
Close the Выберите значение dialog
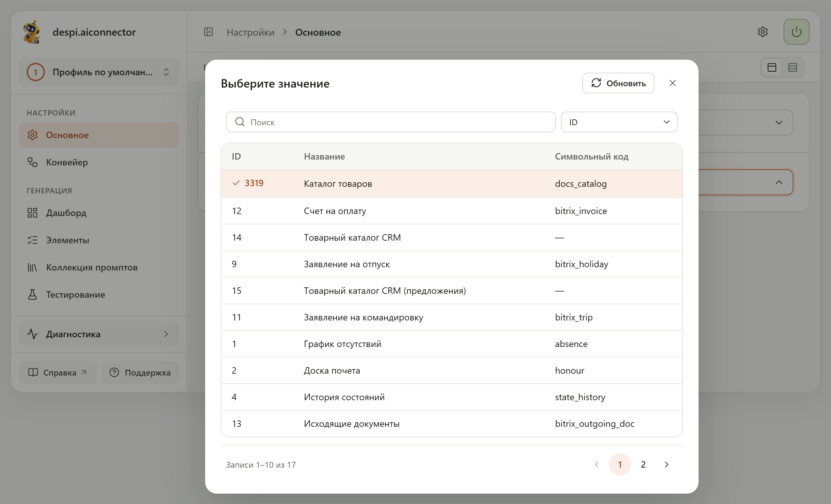click(672, 83)
